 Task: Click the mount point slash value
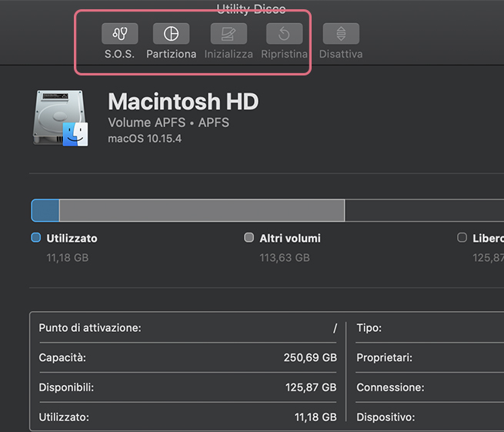[335, 328]
